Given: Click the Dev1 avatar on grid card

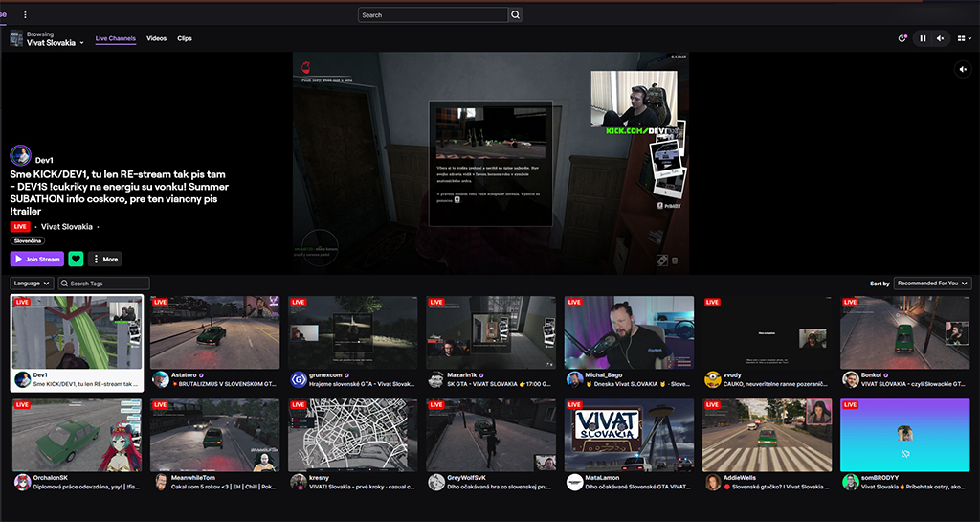Looking at the screenshot, I should 23,379.
